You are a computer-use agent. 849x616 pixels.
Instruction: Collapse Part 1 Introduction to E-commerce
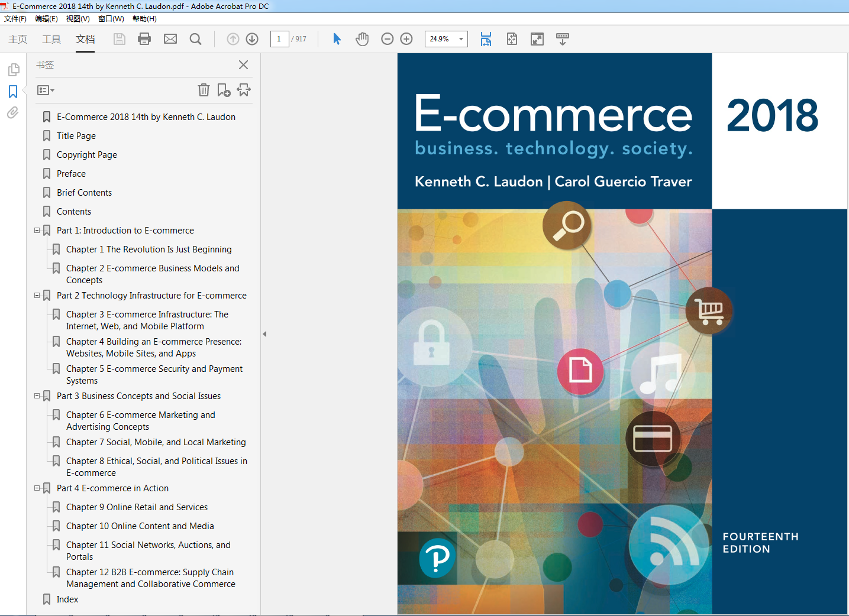point(37,231)
